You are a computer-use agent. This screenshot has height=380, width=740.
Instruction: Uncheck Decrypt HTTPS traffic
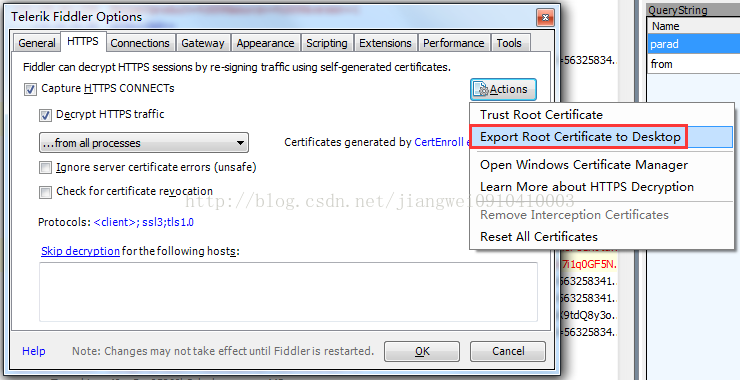coord(45,115)
